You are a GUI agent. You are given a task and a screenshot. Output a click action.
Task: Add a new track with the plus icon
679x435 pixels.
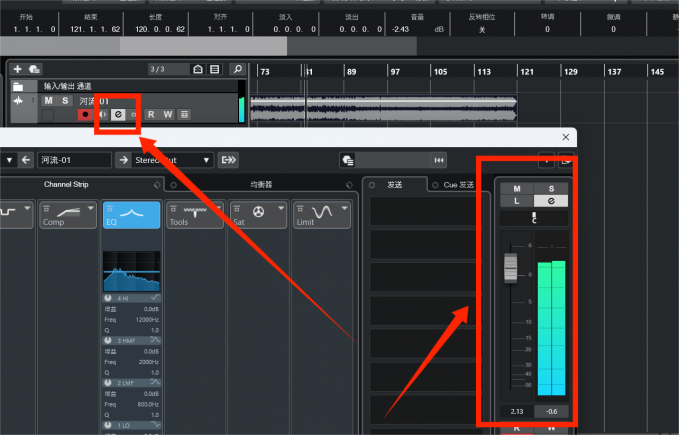(17, 69)
